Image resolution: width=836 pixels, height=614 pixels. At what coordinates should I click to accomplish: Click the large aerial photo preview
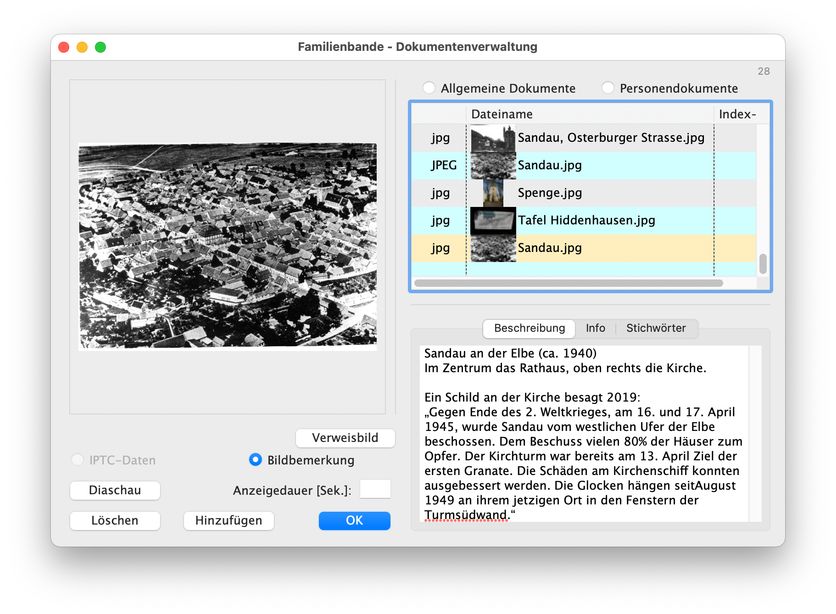pos(228,245)
